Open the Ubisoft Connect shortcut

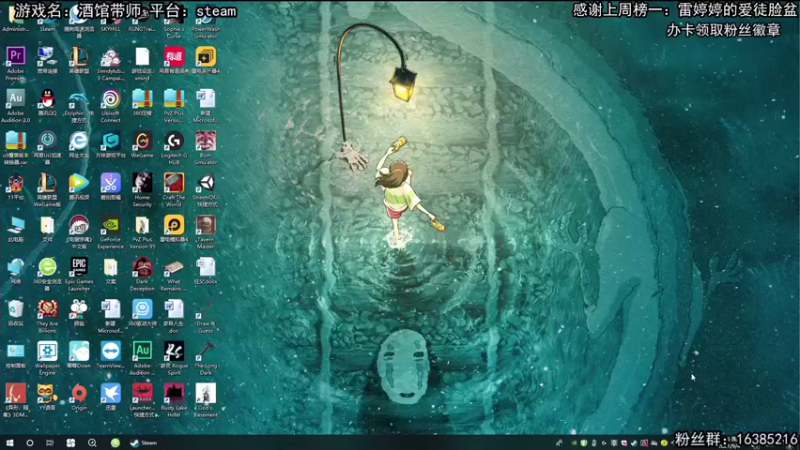[110, 99]
